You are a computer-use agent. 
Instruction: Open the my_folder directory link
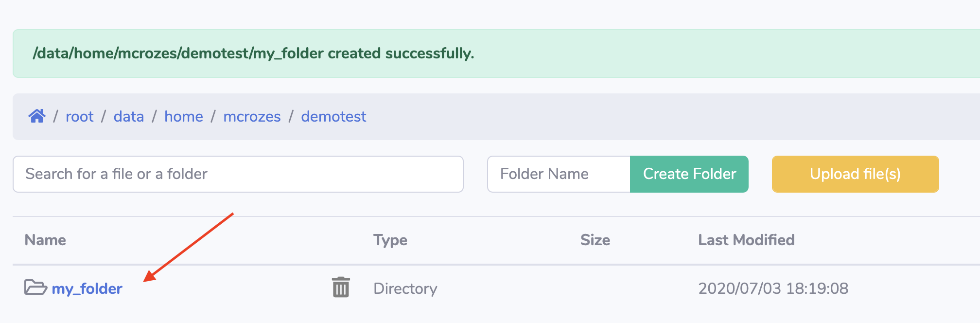[87, 289]
